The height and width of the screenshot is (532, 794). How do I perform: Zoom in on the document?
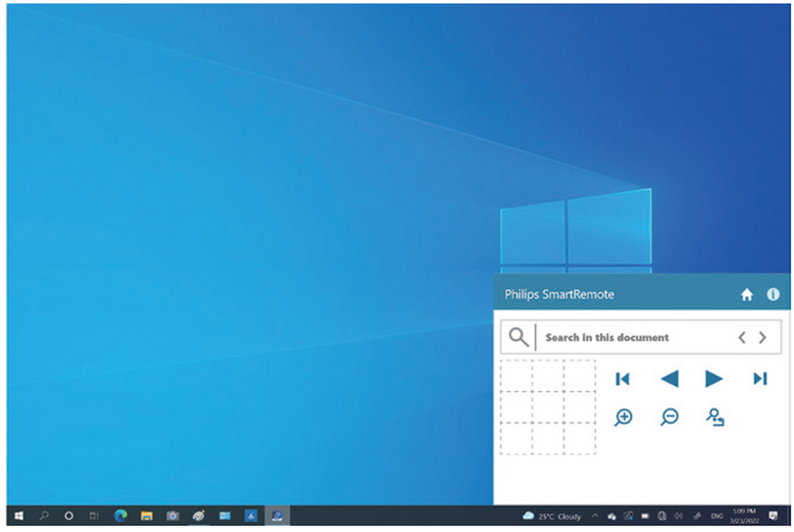click(623, 417)
